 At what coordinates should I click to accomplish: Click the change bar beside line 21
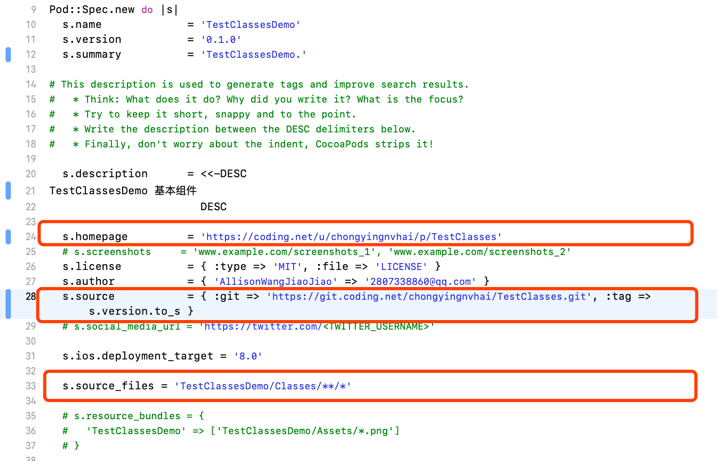(x=8, y=190)
